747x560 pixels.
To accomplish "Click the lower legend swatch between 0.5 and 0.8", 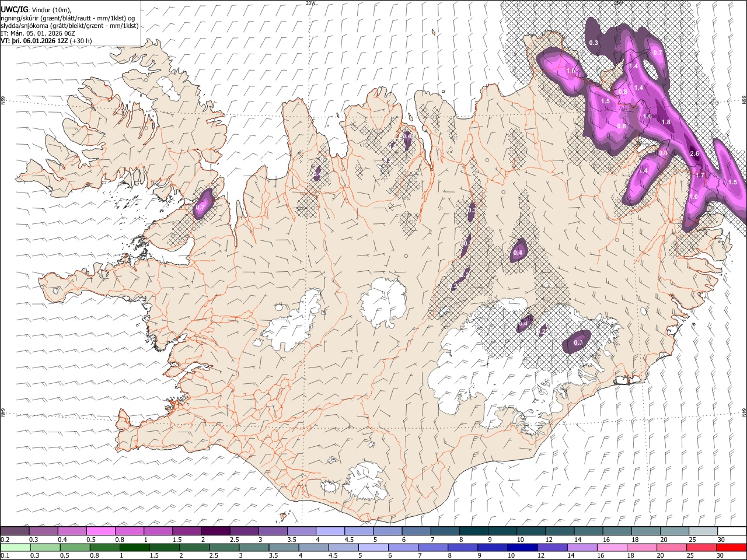I will click(x=75, y=547).
